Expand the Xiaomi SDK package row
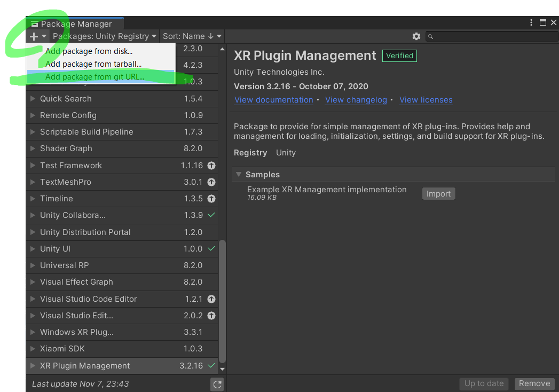The width and height of the screenshot is (559, 392). click(x=33, y=349)
